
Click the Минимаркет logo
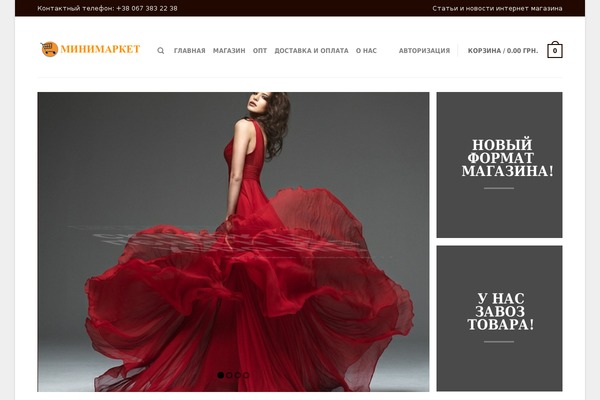coord(90,49)
